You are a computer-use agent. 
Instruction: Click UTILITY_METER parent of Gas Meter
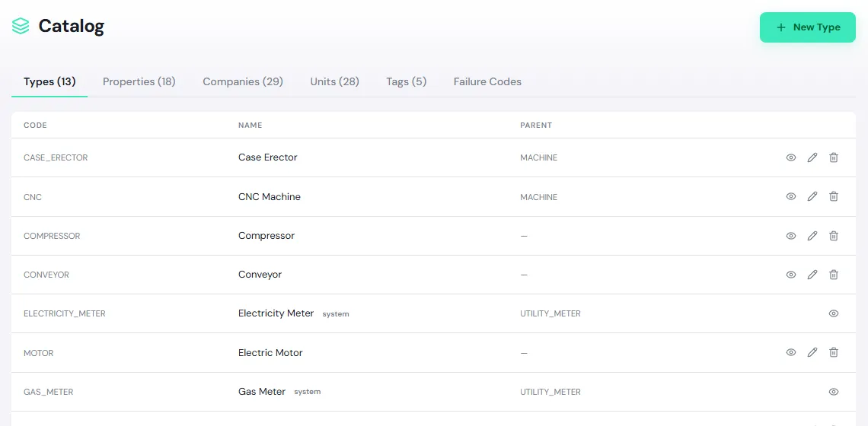[550, 393]
